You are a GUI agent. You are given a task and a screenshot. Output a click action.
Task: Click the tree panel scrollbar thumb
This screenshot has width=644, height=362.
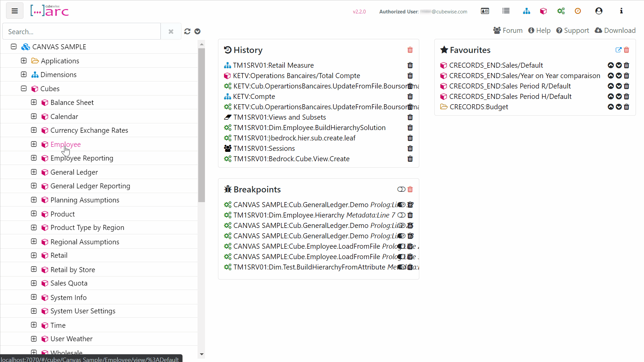click(201, 125)
